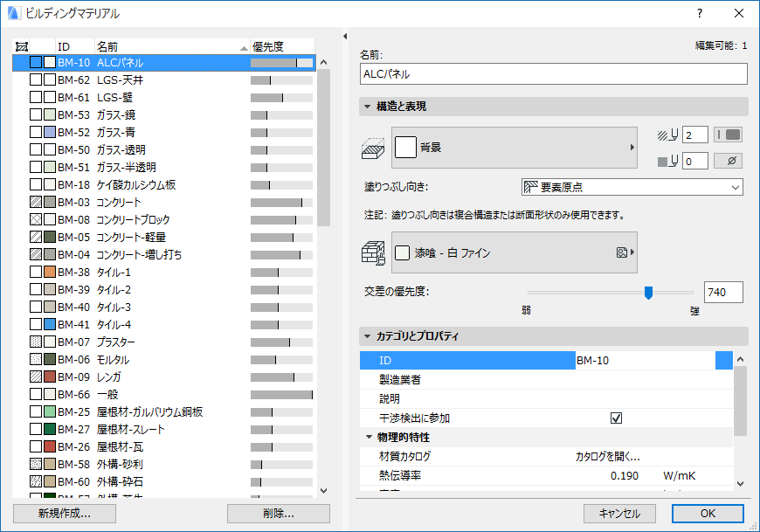Click the 熱伝導率 value 0.190
The width and height of the screenshot is (760, 532).
pyautogui.click(x=625, y=476)
